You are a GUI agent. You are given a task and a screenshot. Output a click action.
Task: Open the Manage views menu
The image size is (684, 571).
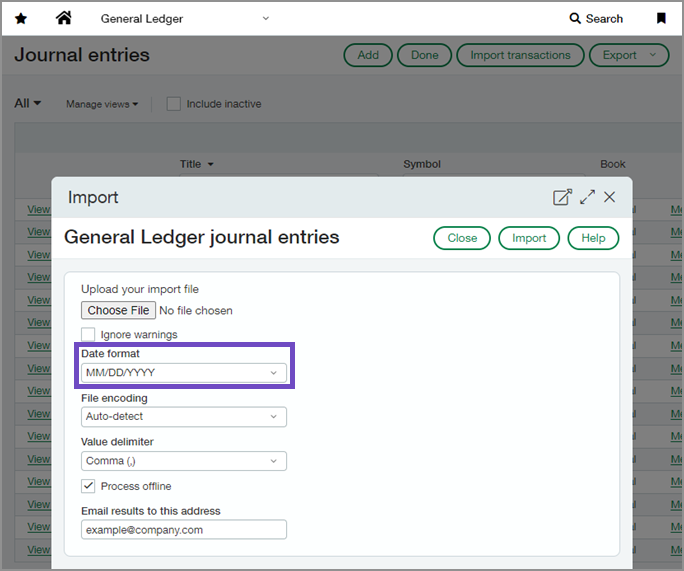(x=102, y=104)
